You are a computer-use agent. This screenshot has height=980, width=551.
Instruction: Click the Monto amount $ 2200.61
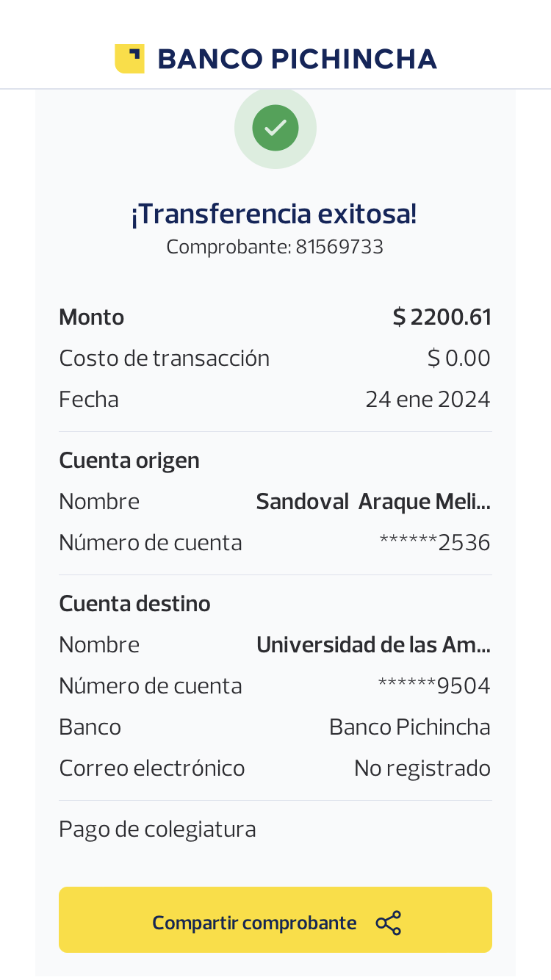pos(442,317)
